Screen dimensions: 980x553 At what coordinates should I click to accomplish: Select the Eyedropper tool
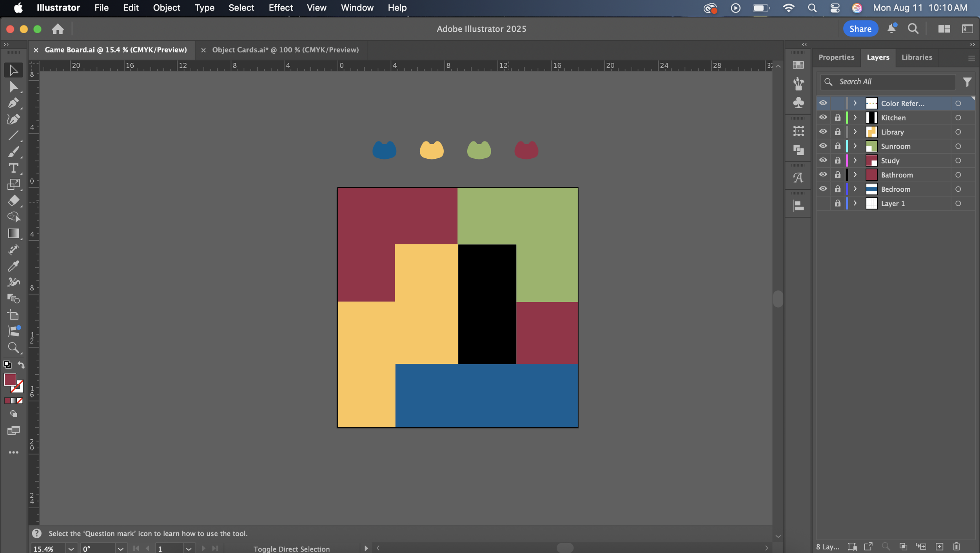point(13,266)
